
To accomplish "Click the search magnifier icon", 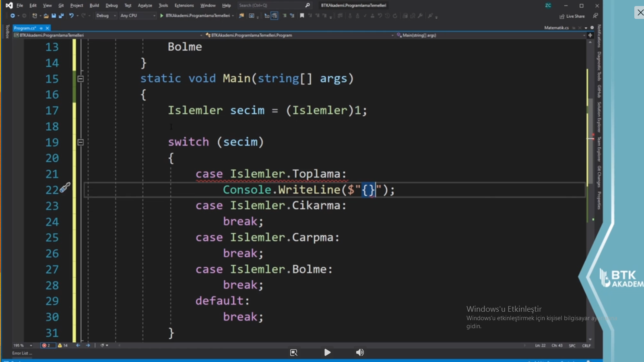I will click(x=308, y=5).
